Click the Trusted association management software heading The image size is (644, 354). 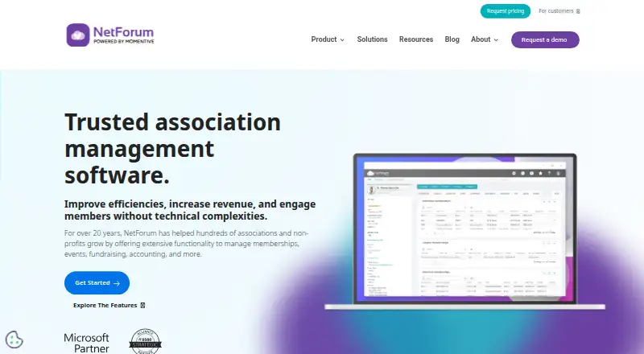point(172,149)
